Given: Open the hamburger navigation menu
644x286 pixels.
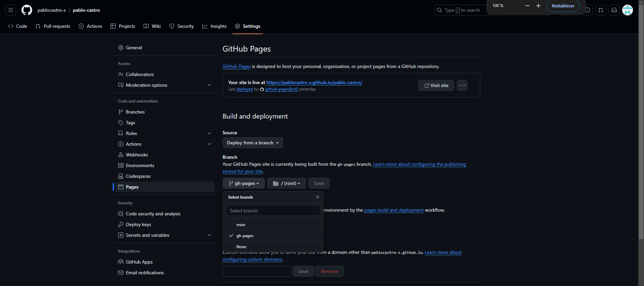Looking at the screenshot, I should (x=11, y=10).
